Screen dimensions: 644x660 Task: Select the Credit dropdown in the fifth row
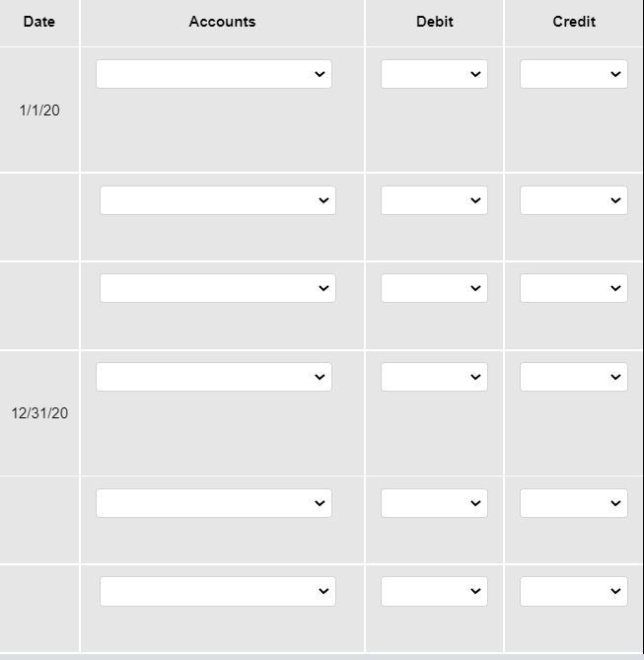pyautogui.click(x=573, y=503)
